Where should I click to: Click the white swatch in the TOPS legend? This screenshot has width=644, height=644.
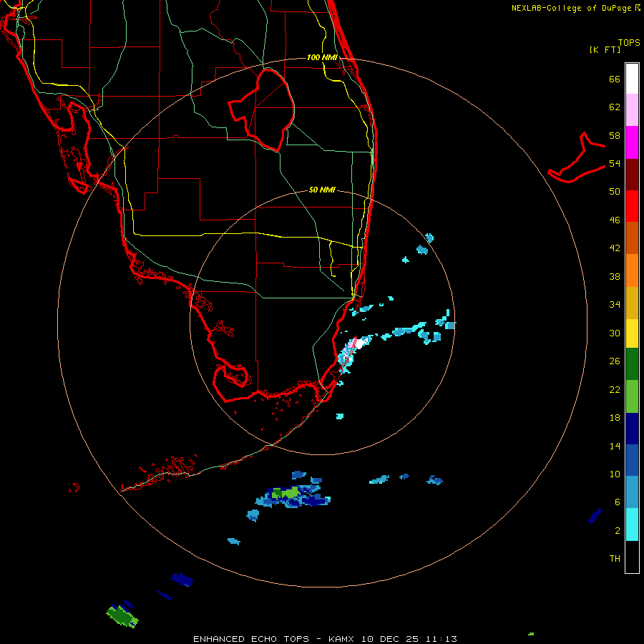(632, 79)
